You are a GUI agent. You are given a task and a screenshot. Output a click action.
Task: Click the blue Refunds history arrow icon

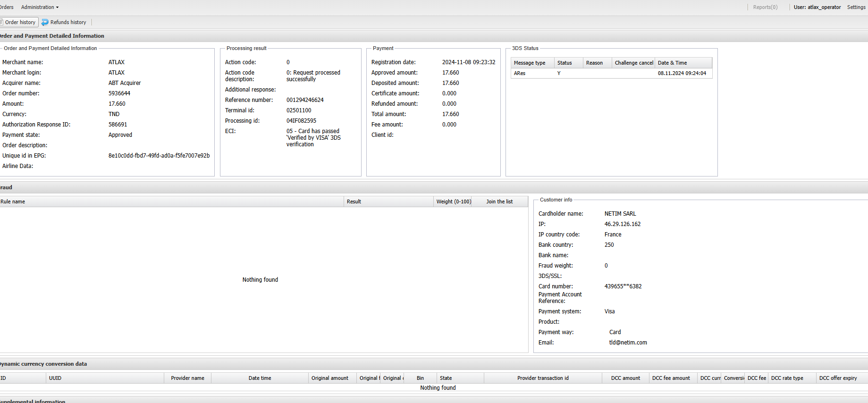coord(45,22)
